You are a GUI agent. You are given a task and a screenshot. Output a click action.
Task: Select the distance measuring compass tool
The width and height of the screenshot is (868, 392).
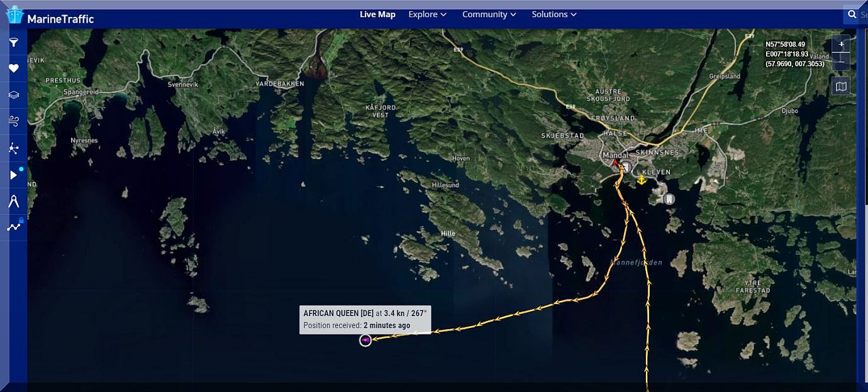click(13, 201)
